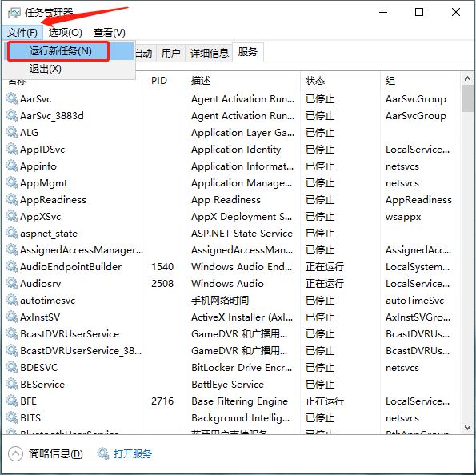Open the 查看(V) menu
The image size is (476, 475).
[x=110, y=33]
